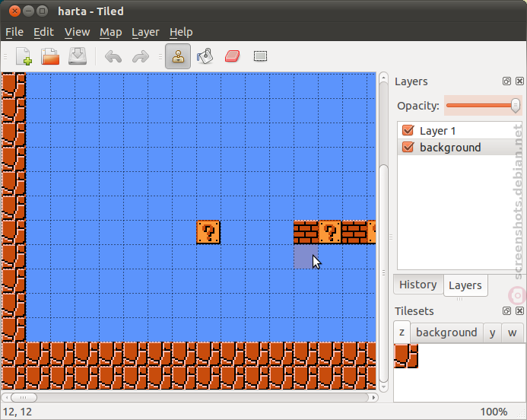Select the Stamp Brush tool
The width and height of the screenshot is (527, 420).
[x=178, y=56]
